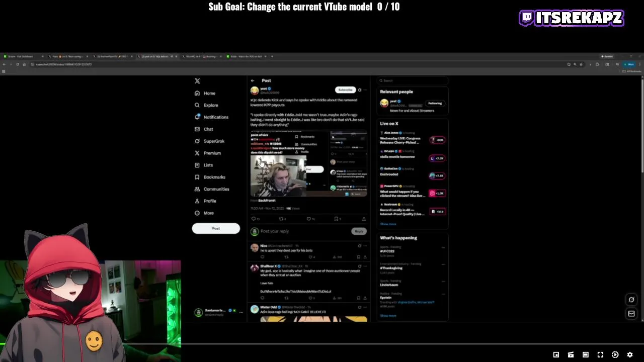Click the browser back arrow

pyautogui.click(x=4, y=64)
